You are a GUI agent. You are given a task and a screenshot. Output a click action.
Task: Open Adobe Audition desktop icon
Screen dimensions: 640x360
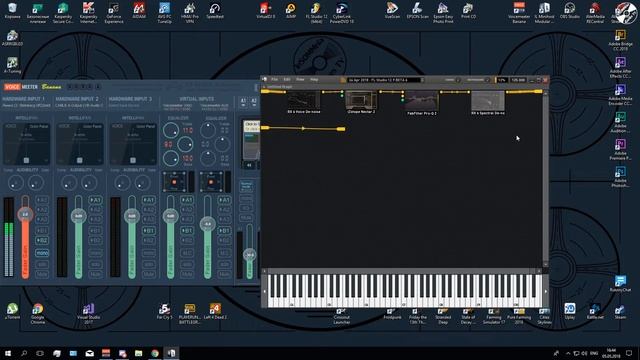620,122
